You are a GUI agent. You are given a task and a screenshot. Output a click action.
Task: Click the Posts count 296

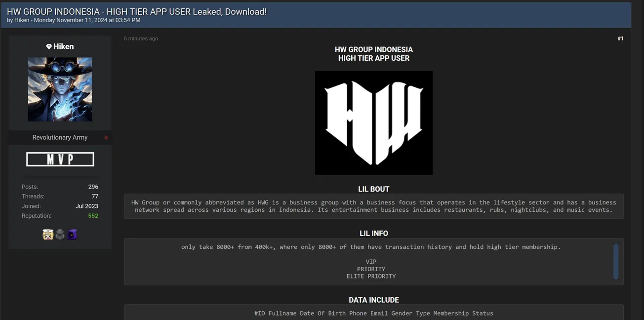click(94, 187)
